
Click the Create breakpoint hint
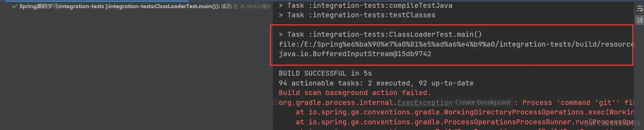(x=483, y=102)
